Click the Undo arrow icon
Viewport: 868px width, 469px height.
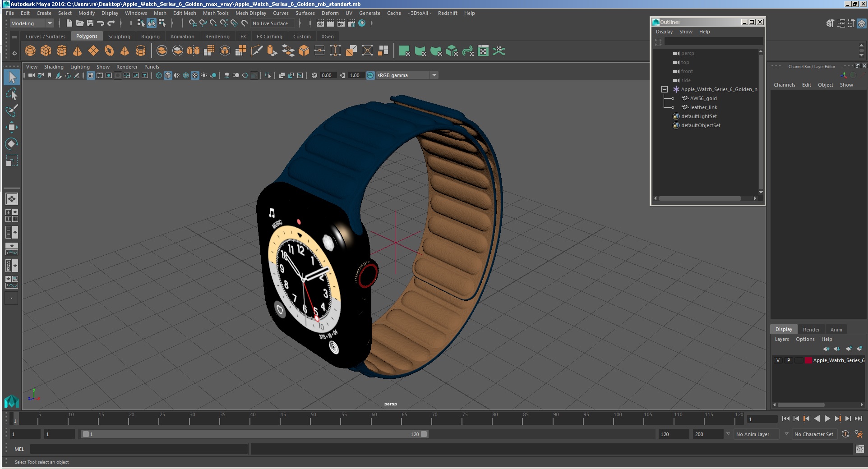[101, 23]
